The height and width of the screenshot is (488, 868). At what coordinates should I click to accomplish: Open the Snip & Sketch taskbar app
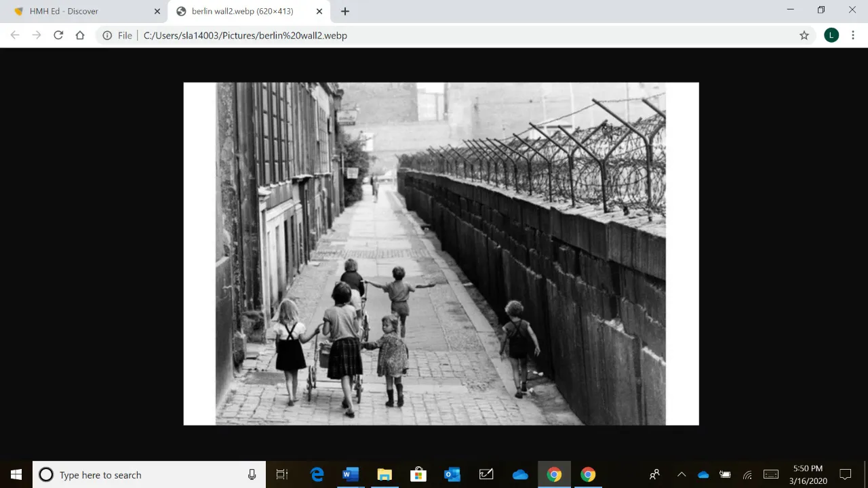[486, 474]
